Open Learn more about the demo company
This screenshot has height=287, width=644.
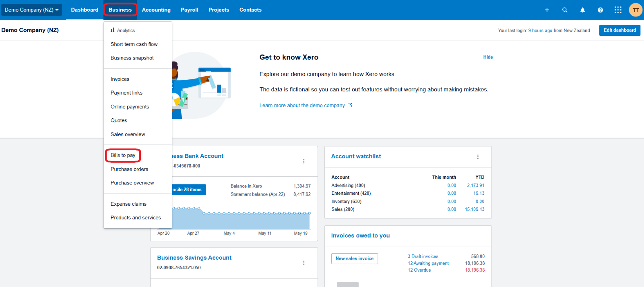tap(302, 105)
